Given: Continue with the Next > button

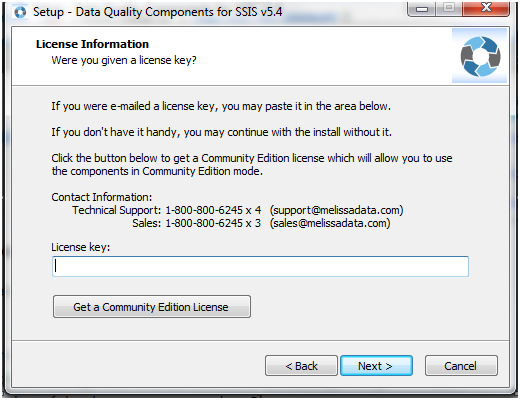Looking at the screenshot, I should [376, 366].
